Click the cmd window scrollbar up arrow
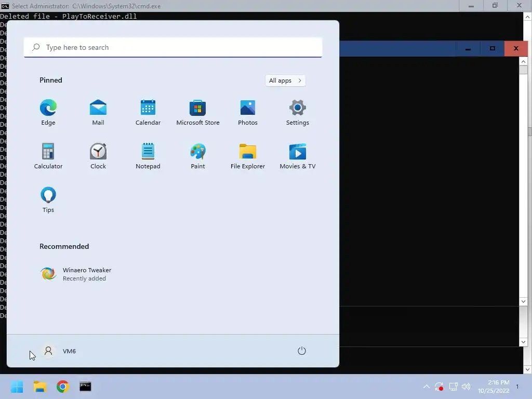532x399 pixels. coord(528,16)
